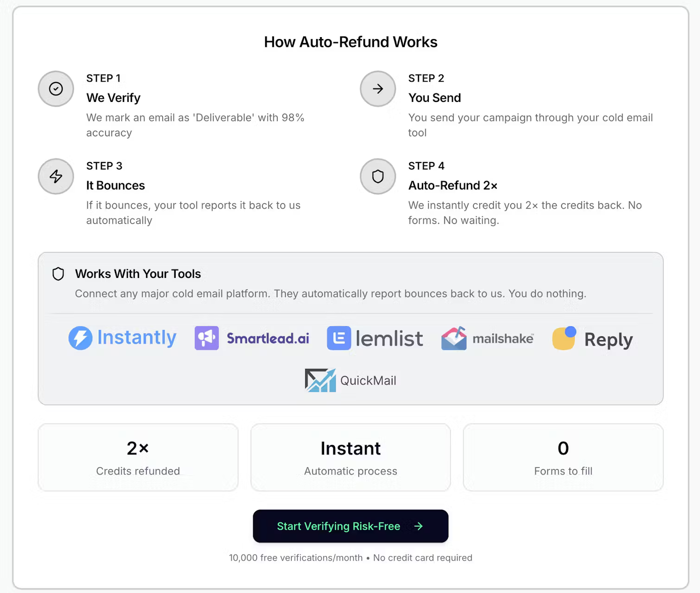Click the lightning bolt icon for It Bounces
The height and width of the screenshot is (593, 700).
[x=56, y=177]
